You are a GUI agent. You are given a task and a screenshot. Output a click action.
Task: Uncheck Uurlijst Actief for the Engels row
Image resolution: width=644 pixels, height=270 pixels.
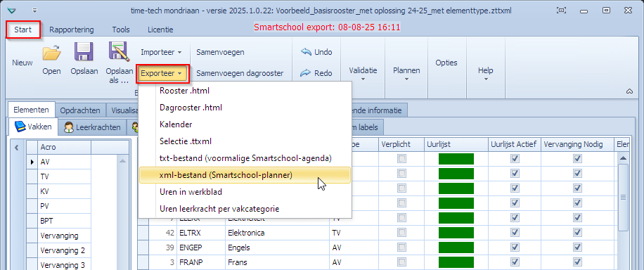[x=515, y=247]
